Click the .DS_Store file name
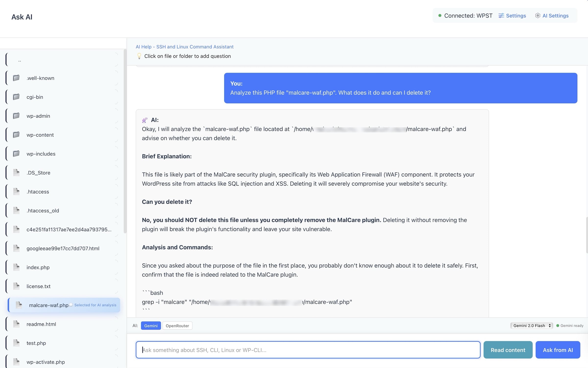Screen dimensions: 588x368 (38, 173)
